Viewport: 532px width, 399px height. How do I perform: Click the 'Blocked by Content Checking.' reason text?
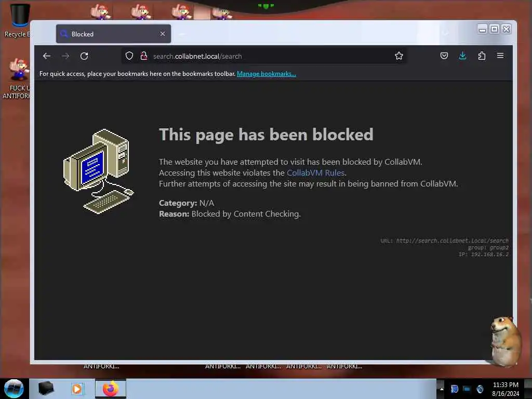(246, 214)
